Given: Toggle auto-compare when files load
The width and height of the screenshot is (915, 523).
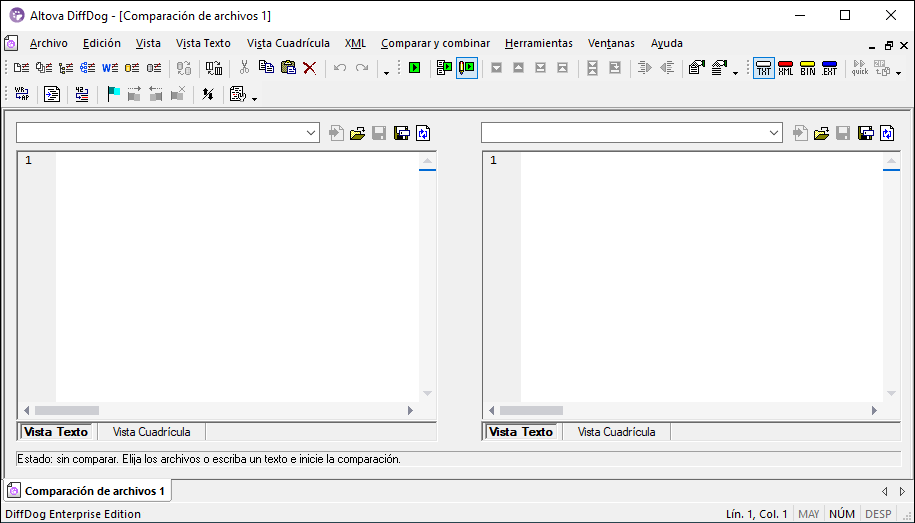Looking at the screenshot, I should pos(445,68).
